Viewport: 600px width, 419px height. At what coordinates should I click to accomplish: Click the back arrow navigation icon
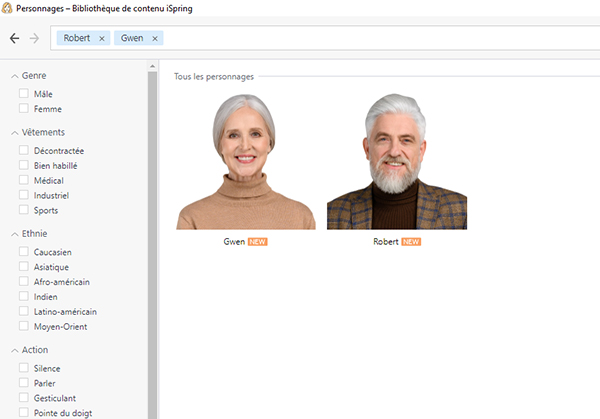pos(14,38)
